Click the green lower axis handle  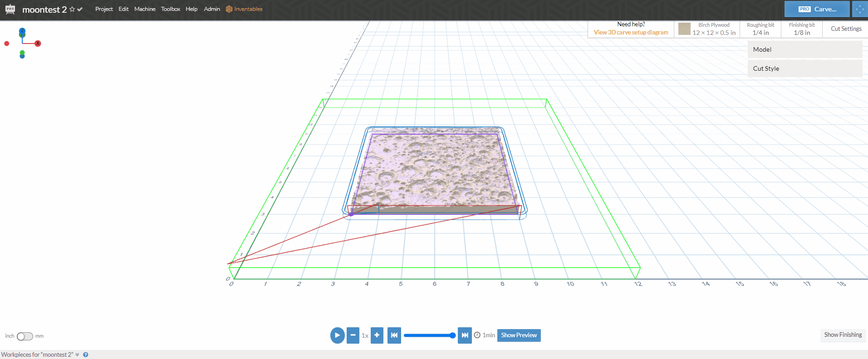[22, 53]
